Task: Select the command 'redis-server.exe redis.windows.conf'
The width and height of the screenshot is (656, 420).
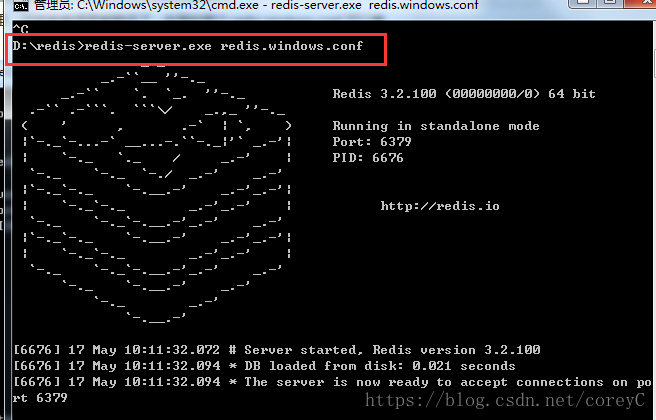Action: [224, 46]
